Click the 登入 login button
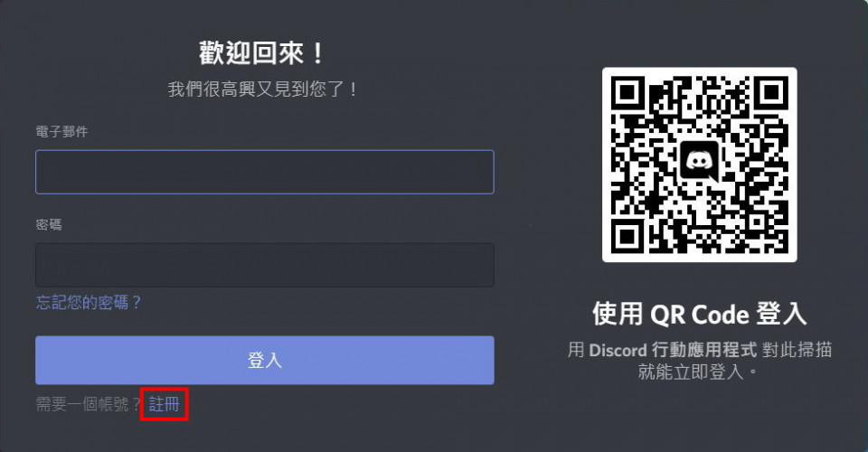Viewport: 868px width, 452px height. (x=265, y=360)
